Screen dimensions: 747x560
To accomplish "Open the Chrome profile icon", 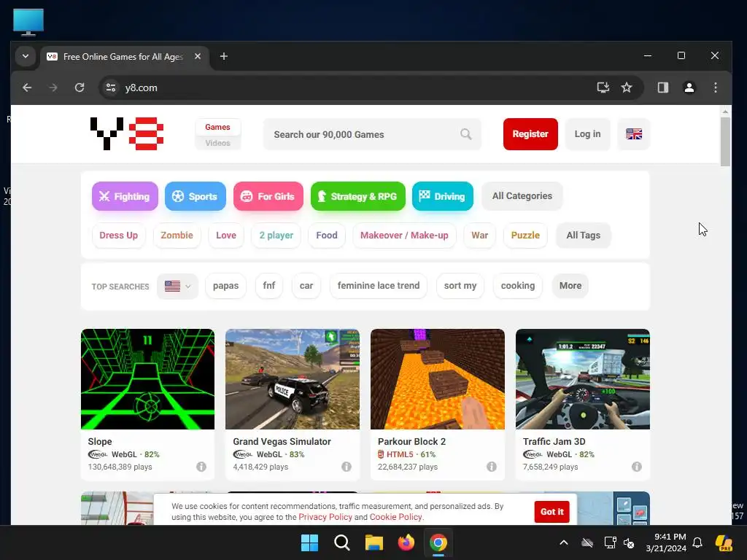I will point(689,87).
